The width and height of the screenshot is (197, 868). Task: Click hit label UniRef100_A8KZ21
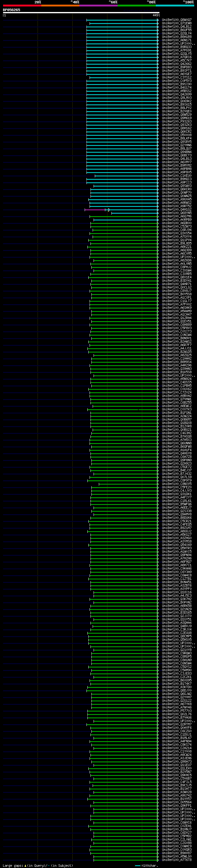(x=176, y=247)
